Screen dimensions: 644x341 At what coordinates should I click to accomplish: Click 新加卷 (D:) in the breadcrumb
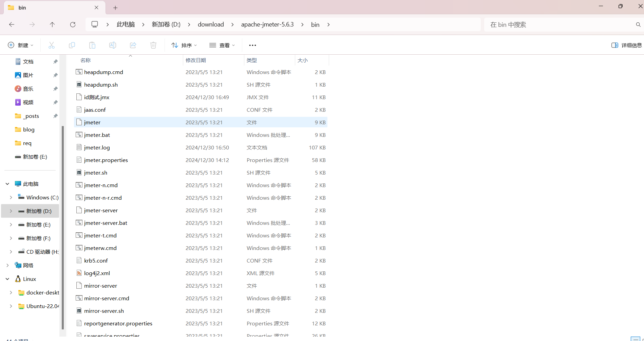click(166, 24)
